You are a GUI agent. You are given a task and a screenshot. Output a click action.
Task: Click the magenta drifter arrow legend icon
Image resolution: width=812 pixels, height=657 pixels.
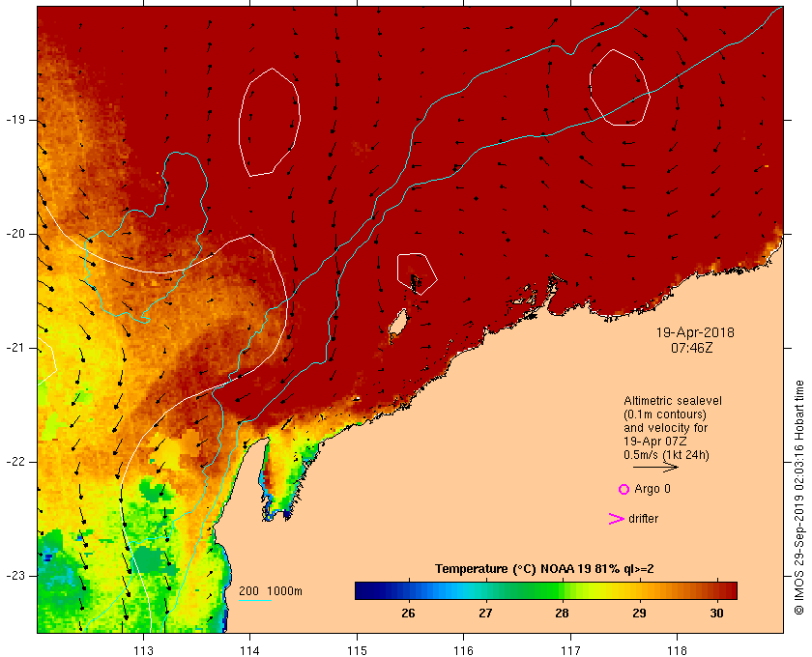click(x=616, y=519)
